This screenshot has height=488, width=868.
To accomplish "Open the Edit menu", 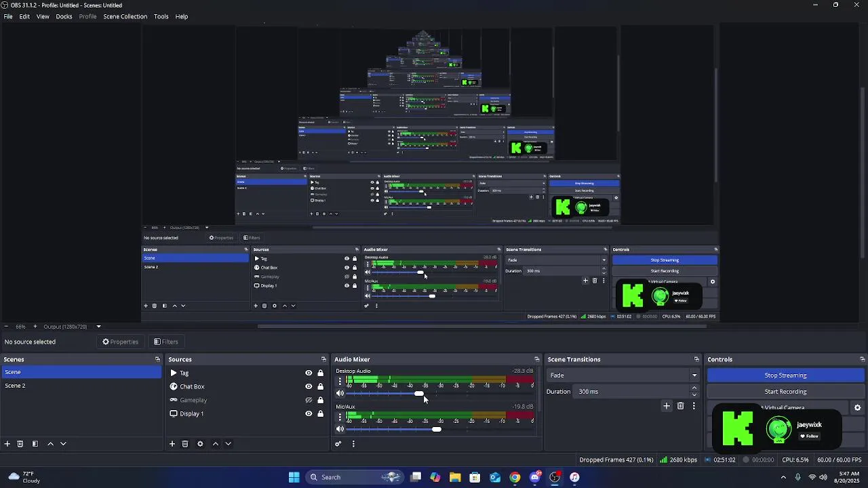I will click(24, 16).
